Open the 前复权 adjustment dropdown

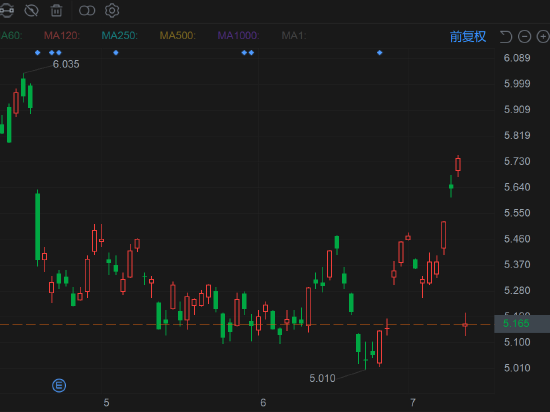468,36
